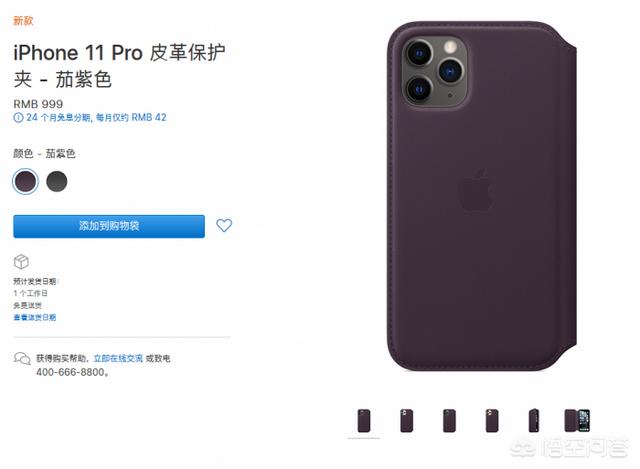
Task: Click the chat bubbles help icon
Action: point(22,358)
